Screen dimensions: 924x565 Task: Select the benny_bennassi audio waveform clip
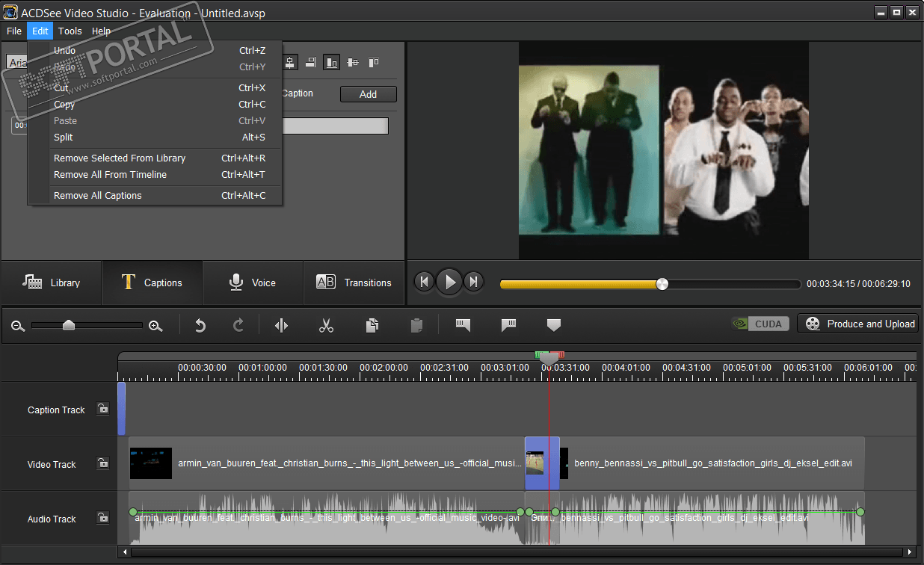pos(712,518)
